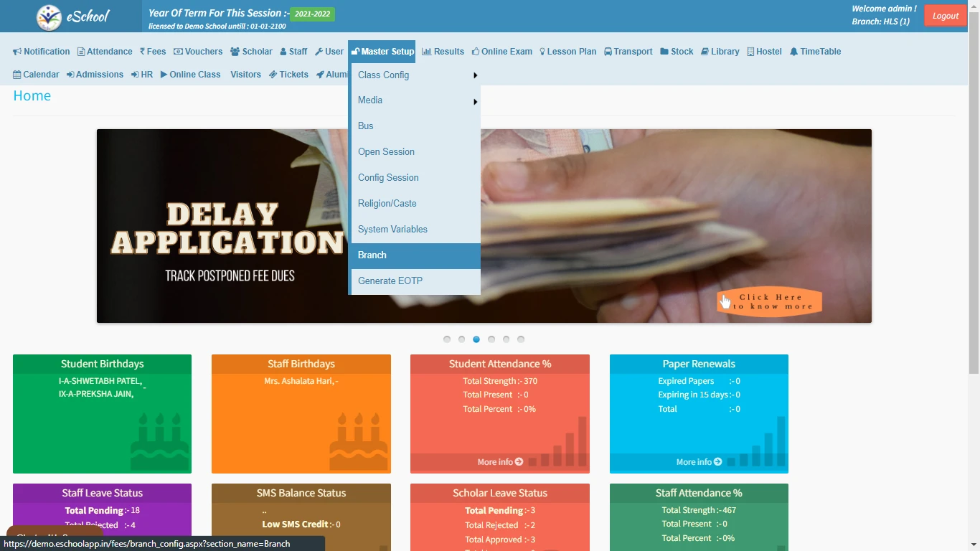Open More info under Student Attendance

[x=499, y=462]
